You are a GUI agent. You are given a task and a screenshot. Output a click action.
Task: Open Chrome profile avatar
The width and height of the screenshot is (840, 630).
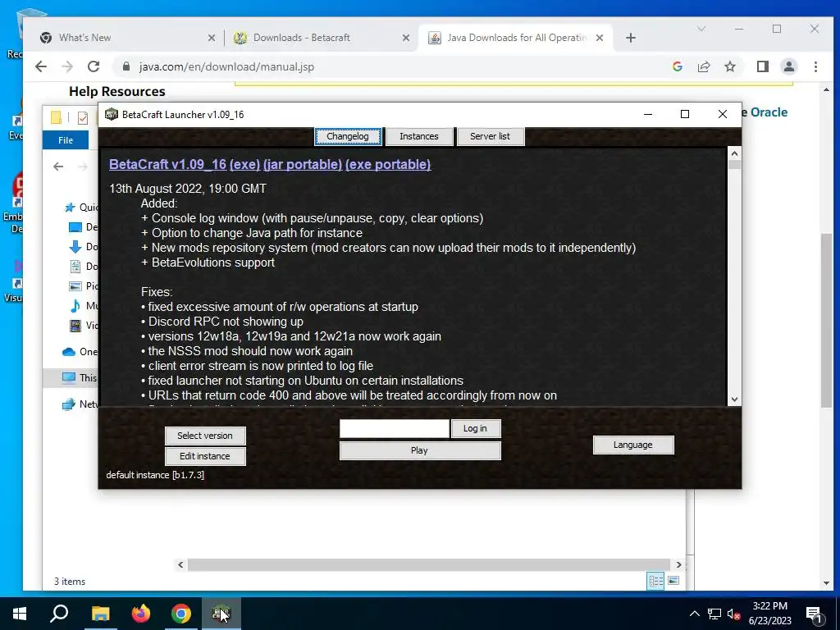(x=788, y=66)
